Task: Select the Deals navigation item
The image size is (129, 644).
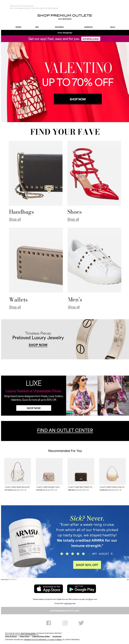Action: coord(112,27)
